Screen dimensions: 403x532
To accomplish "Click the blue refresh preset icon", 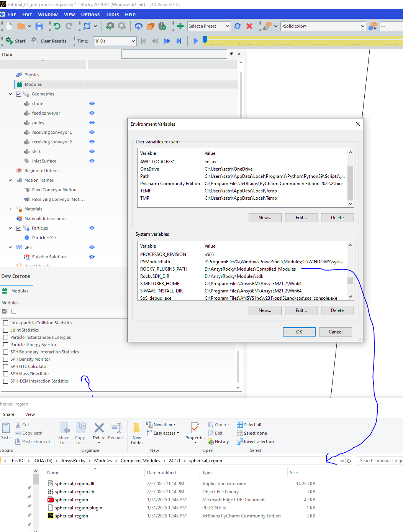I will click(x=238, y=26).
